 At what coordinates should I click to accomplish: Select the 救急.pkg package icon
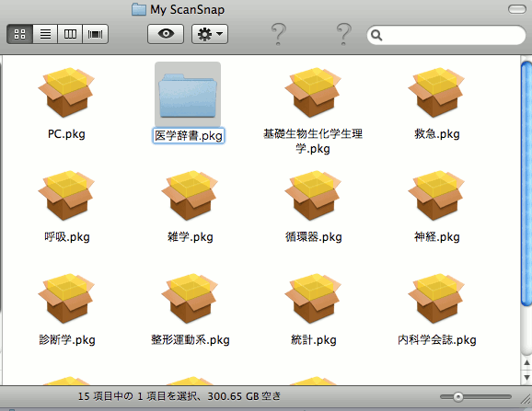pos(436,93)
